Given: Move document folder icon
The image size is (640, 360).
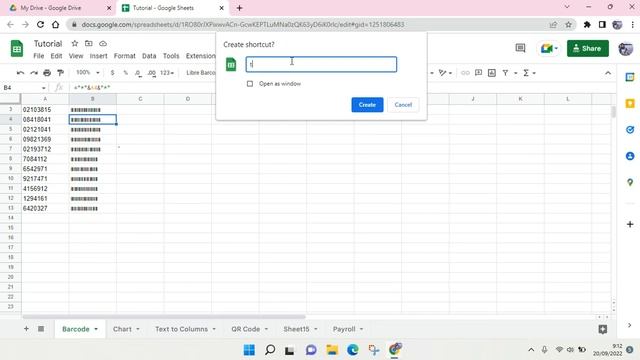Looking at the screenshot, I should click(89, 43).
